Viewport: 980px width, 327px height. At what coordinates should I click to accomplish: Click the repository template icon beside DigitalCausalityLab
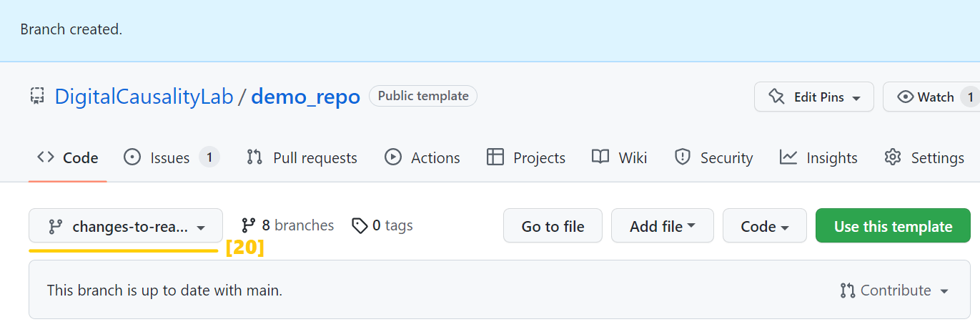tap(37, 97)
